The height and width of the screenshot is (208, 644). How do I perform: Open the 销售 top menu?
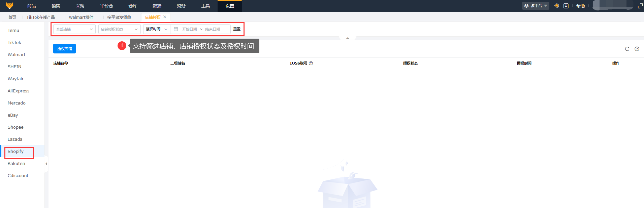click(x=56, y=6)
